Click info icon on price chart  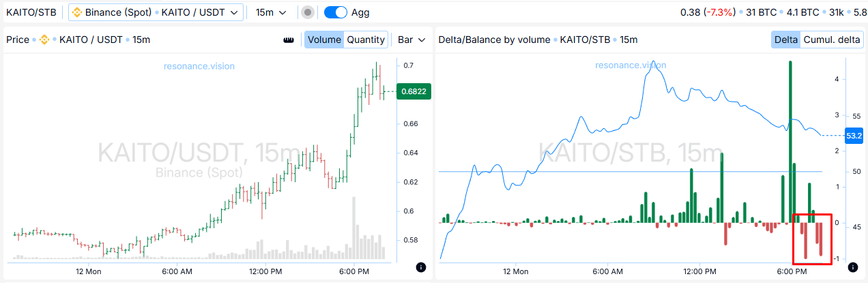coord(420,267)
